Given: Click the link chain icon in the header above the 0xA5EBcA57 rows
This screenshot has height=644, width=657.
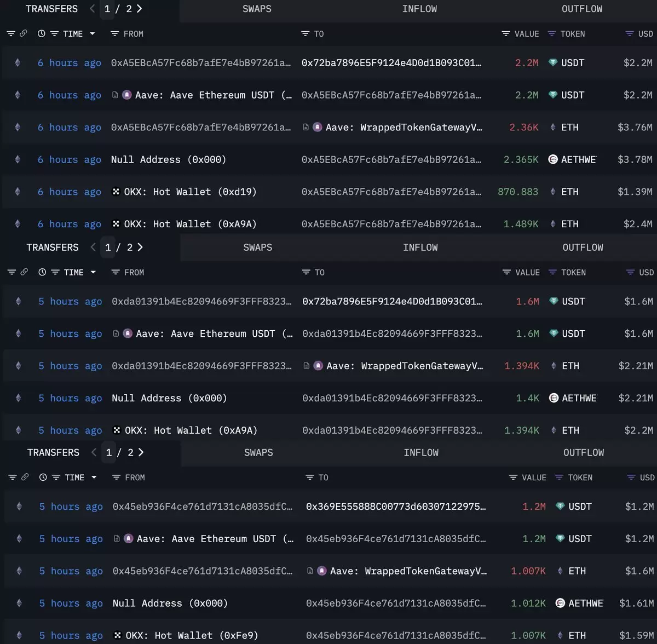Looking at the screenshot, I should coord(24,33).
